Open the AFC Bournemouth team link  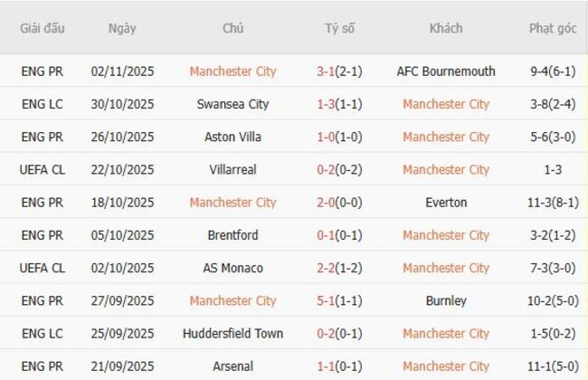click(446, 71)
